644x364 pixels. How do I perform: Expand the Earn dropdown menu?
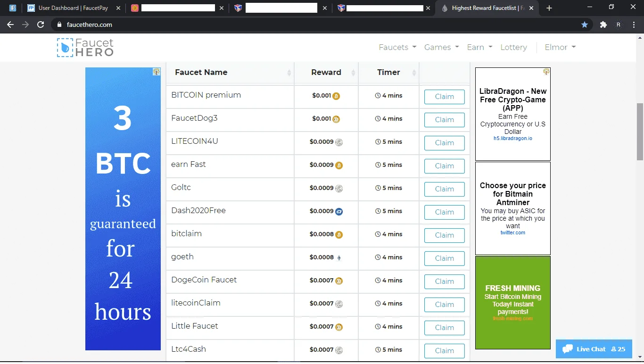[479, 47]
